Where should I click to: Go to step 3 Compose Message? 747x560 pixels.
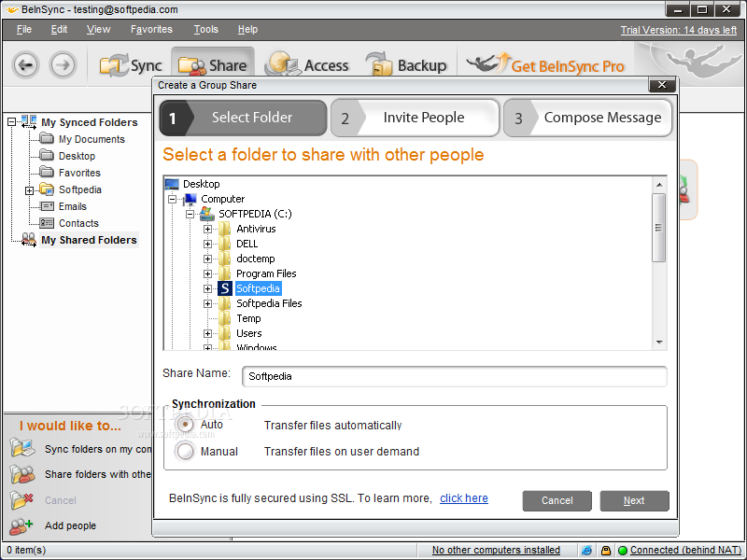588,118
